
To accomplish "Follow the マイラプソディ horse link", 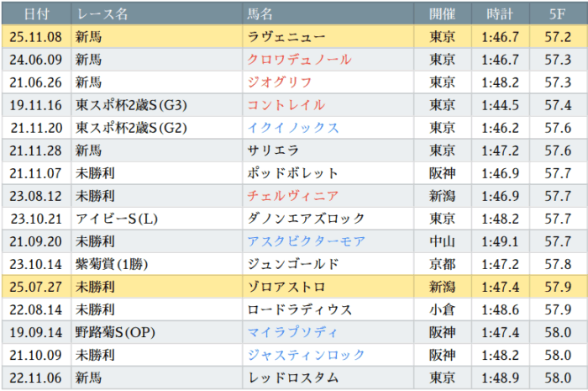I will click(293, 332).
